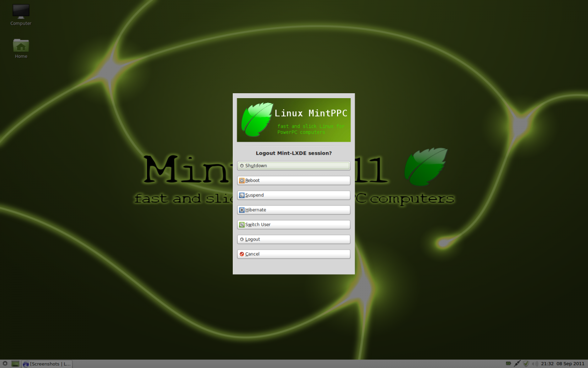588x368 pixels.
Task: Click the Linux MintPPC banner image
Action: coord(294,120)
